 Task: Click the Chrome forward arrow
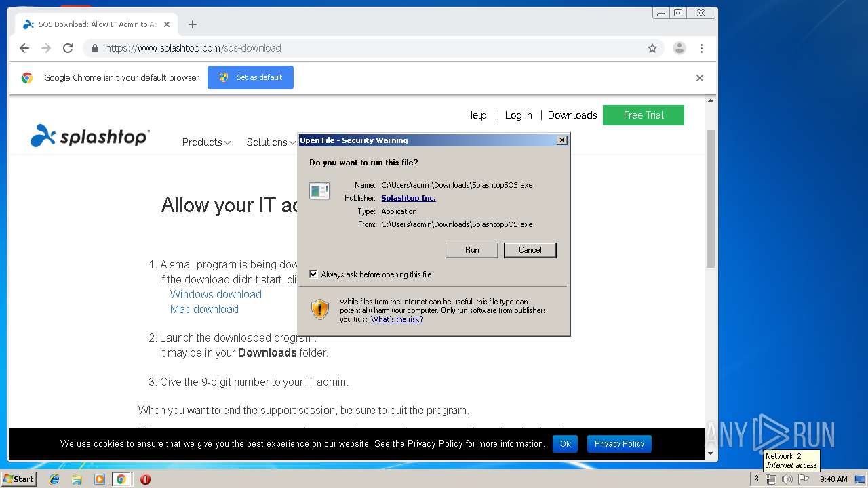[x=46, y=48]
